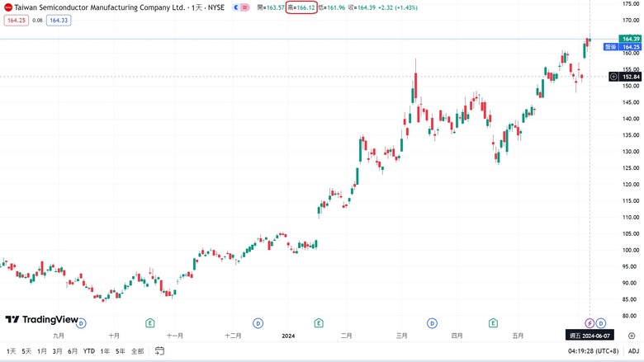Click the plus icon beside 152.84 label
The image size is (644, 362).
(x=613, y=77)
